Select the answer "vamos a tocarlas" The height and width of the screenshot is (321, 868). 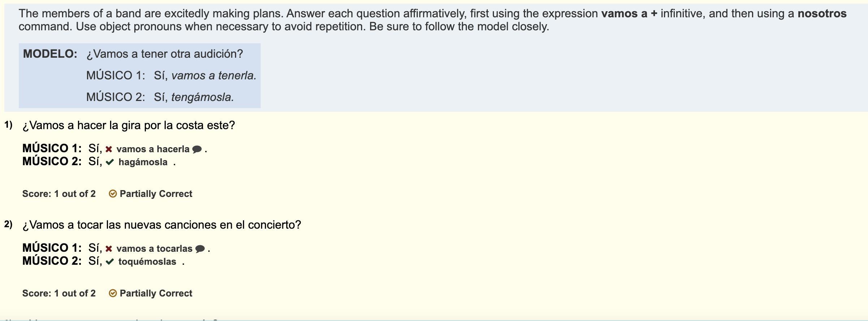coord(154,249)
